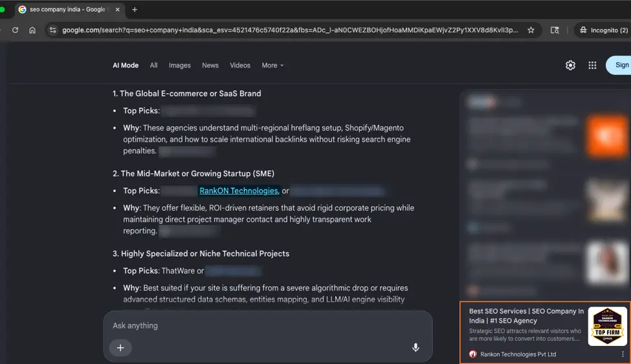Click the Sign in button
Image resolution: width=631 pixels, height=364 pixels.
(x=619, y=65)
